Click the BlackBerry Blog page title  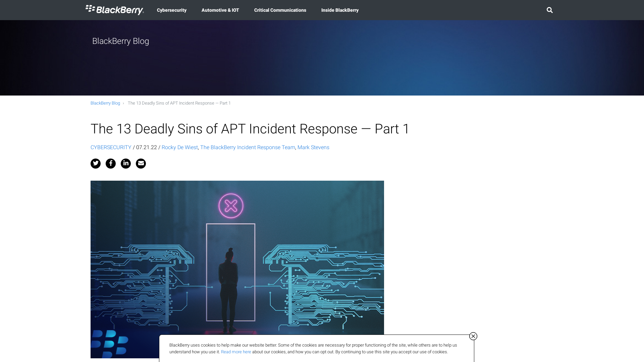point(120,41)
